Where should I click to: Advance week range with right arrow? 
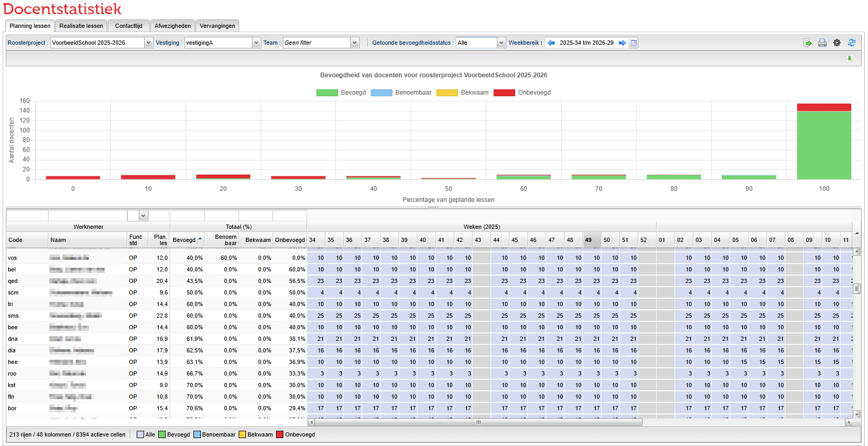[x=622, y=43]
